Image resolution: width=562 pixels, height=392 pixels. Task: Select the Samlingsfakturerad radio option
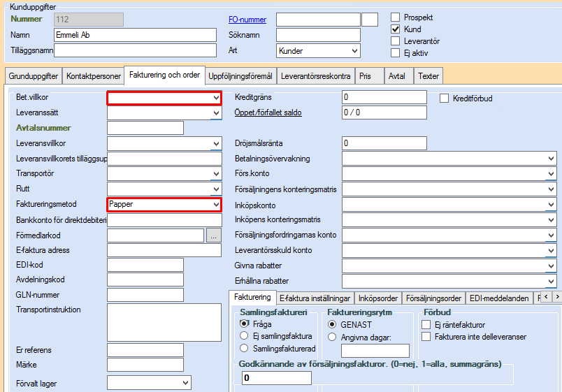pyautogui.click(x=244, y=347)
